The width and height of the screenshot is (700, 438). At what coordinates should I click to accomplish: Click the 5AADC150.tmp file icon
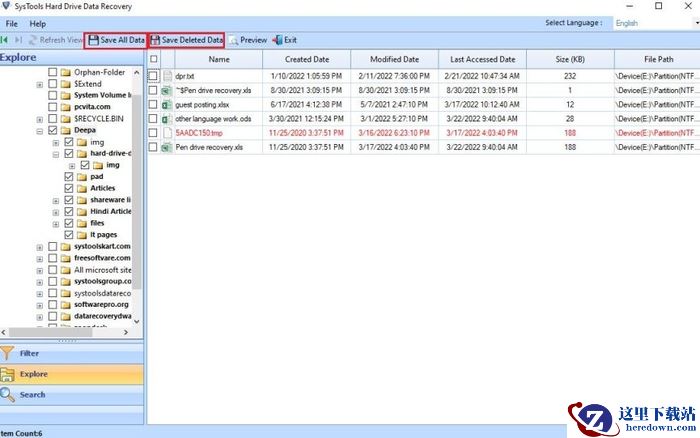[167, 133]
